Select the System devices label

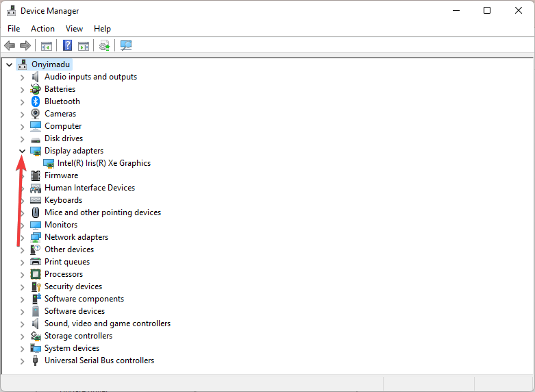(72, 348)
